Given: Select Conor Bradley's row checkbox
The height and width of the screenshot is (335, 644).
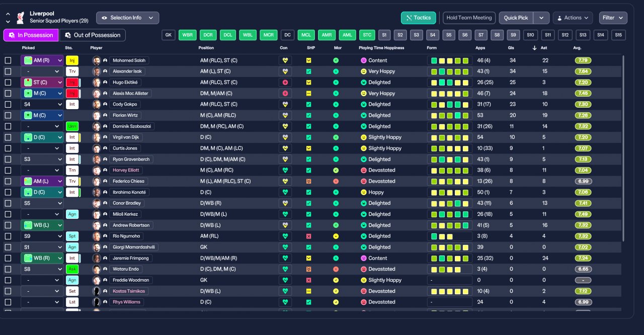Looking at the screenshot, I should (8, 203).
